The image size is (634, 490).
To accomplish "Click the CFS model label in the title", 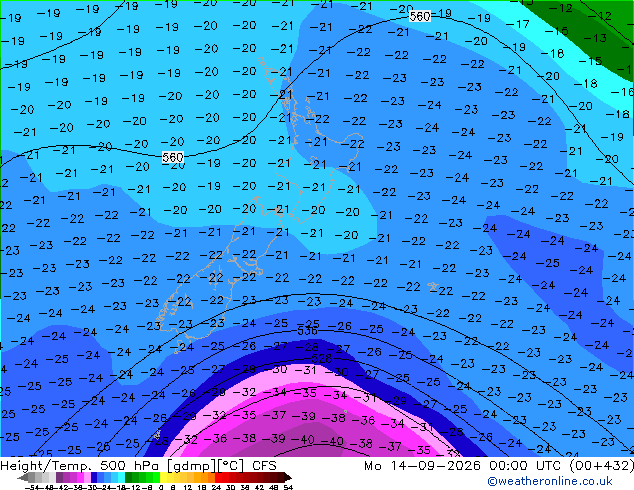I will pyautogui.click(x=264, y=465).
